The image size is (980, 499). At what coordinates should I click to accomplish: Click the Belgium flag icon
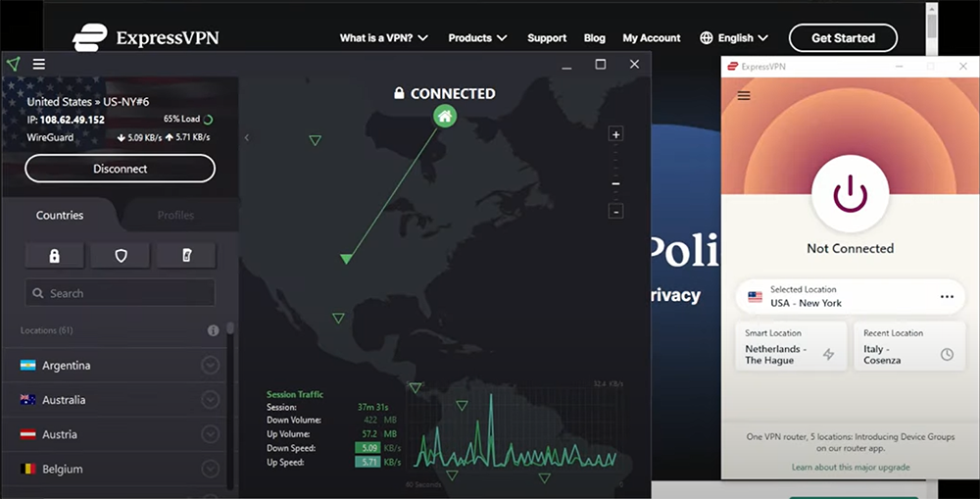click(27, 469)
